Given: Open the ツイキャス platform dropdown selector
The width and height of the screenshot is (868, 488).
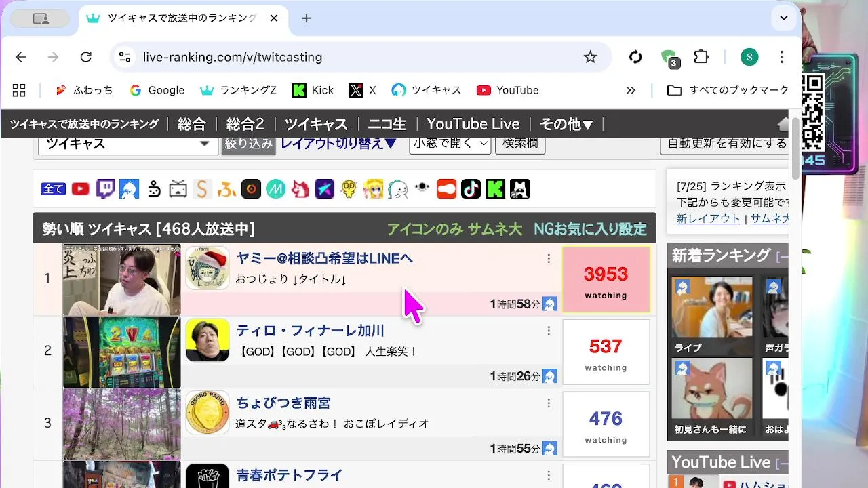Looking at the screenshot, I should (x=127, y=144).
